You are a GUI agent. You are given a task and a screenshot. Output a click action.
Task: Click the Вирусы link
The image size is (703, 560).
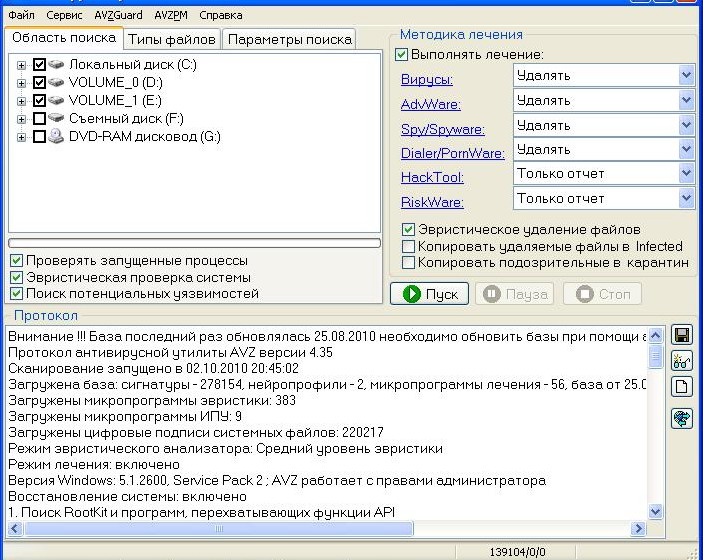click(426, 80)
